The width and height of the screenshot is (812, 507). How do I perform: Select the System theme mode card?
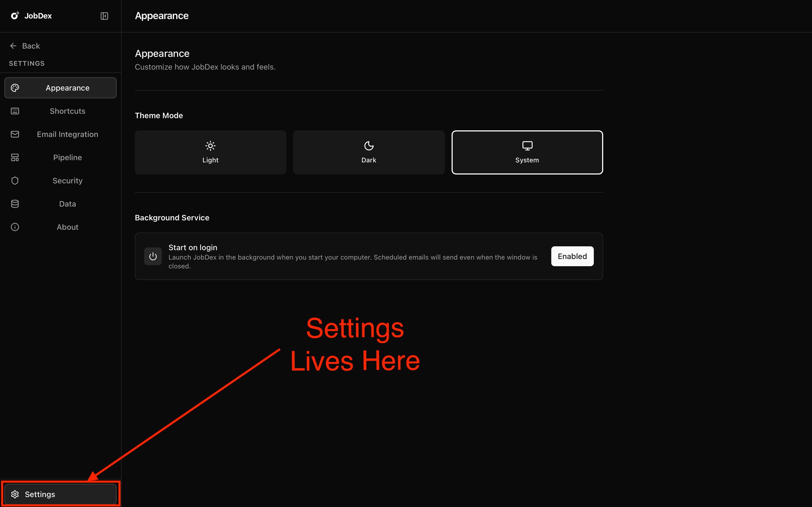click(x=527, y=152)
